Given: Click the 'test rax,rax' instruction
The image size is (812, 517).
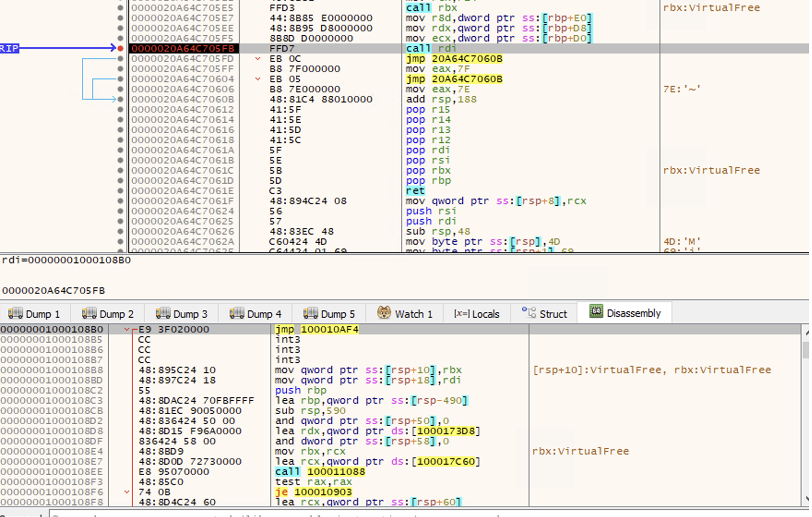Looking at the screenshot, I should pyautogui.click(x=313, y=482).
